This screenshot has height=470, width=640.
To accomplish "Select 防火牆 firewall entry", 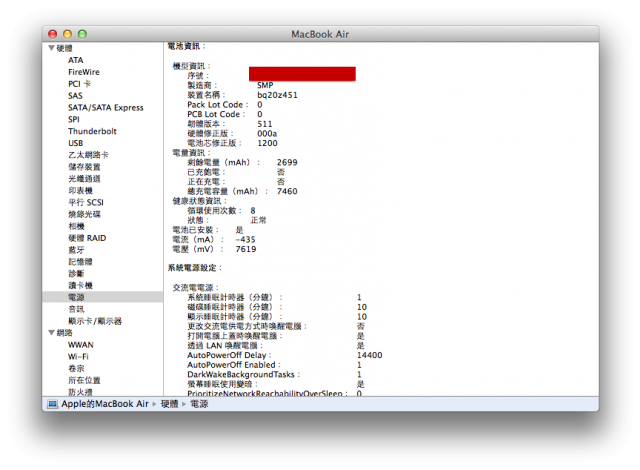I will tap(80, 392).
